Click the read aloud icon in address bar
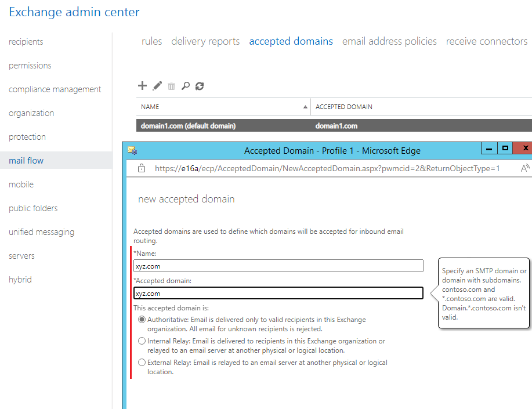 pos(525,168)
